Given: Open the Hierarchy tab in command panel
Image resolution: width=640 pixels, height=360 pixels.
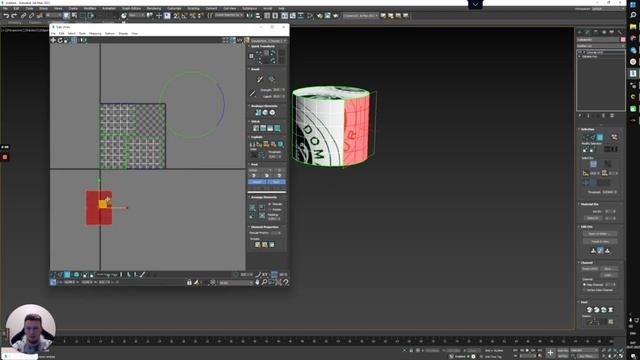Looking at the screenshot, I should [x=596, y=32].
